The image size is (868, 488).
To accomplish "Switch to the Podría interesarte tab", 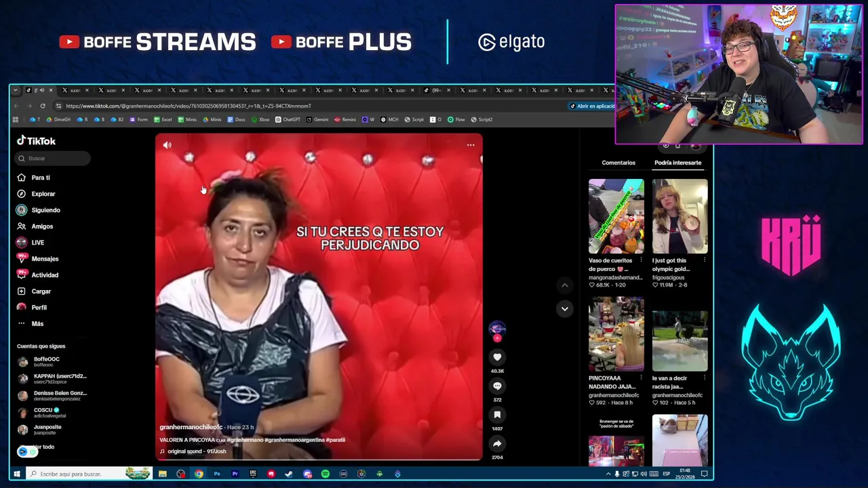I will point(677,163).
